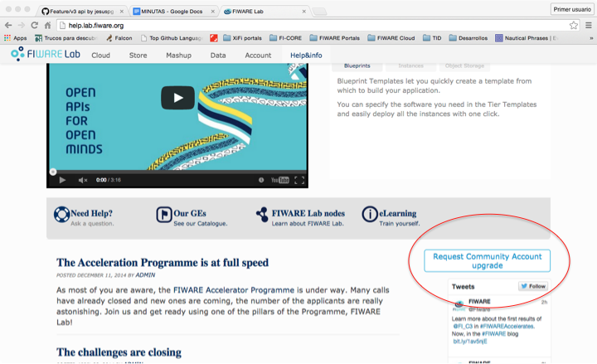Image resolution: width=597 pixels, height=364 pixels.
Task: Click the Twitter Follow button
Action: tap(533, 286)
